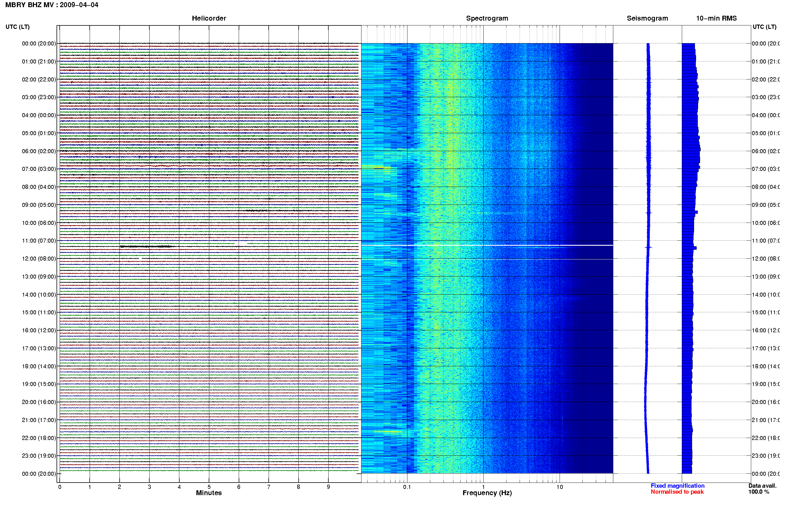Click the left '16:00 (12:00)' time label
The width and height of the screenshot is (812, 508).
point(39,330)
